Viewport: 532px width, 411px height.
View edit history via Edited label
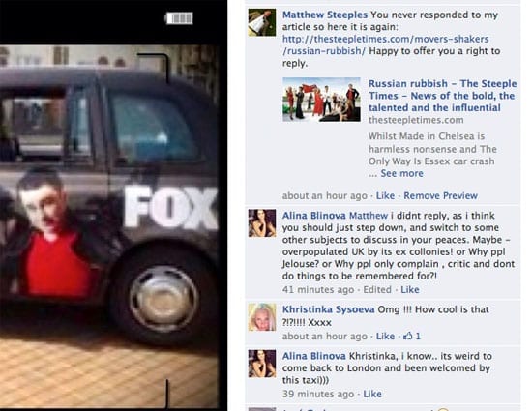point(377,289)
